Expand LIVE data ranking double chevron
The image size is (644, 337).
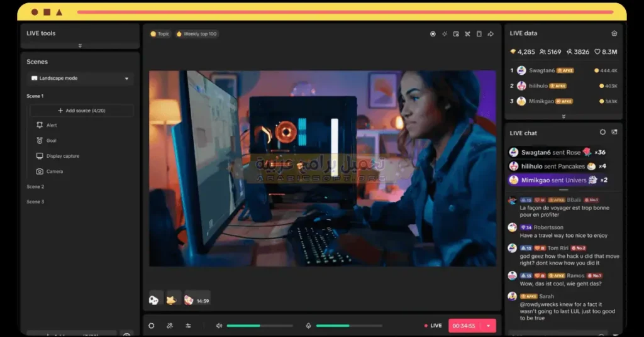563,116
